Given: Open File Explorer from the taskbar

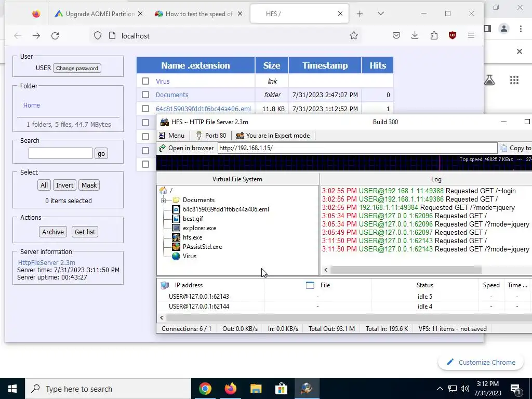Looking at the screenshot, I should pos(256,389).
